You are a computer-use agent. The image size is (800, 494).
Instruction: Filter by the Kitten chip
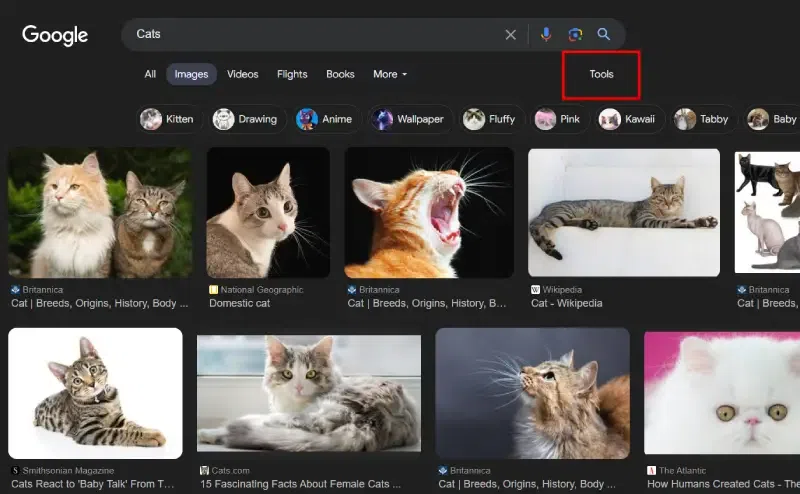(x=167, y=119)
